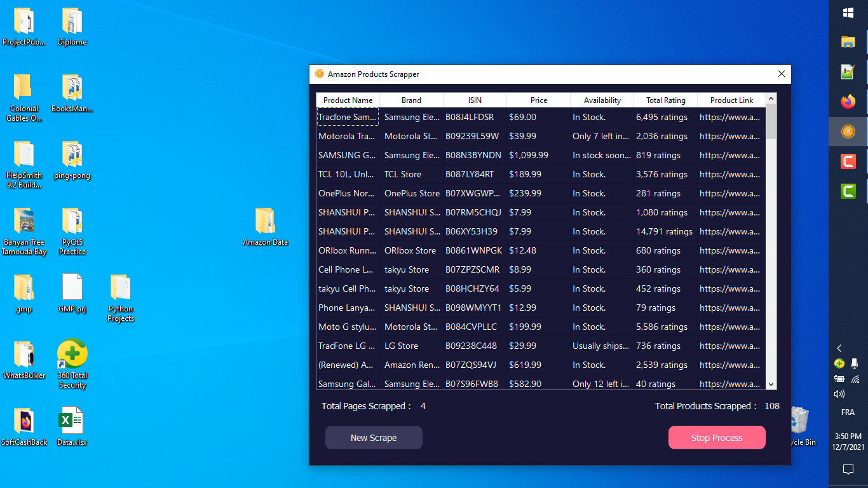
Task: Click the Product Link column header
Action: 732,100
